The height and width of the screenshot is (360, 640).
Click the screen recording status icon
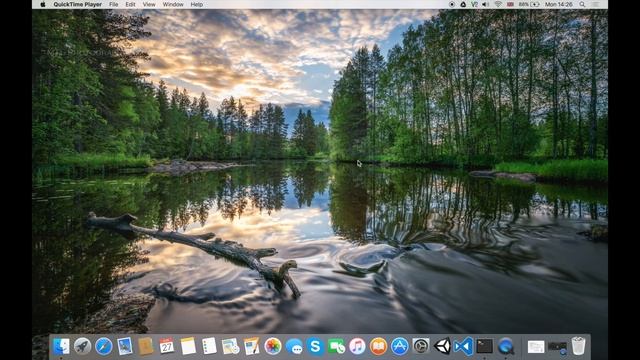pos(452,4)
